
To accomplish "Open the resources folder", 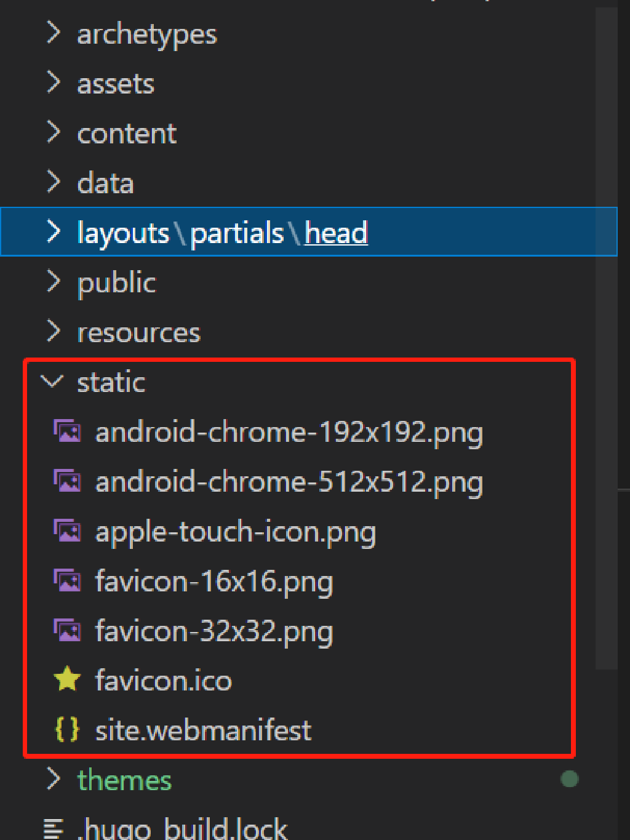I will 138,332.
